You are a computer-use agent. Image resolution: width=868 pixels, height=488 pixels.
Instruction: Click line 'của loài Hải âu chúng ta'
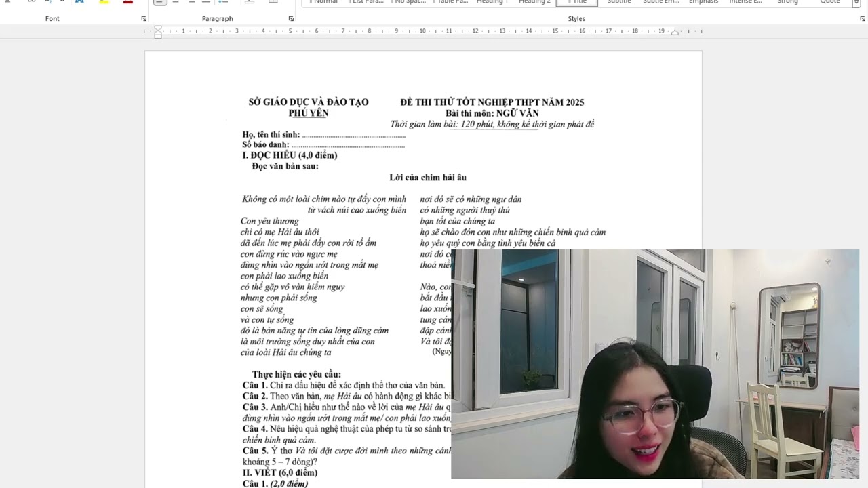pos(286,352)
